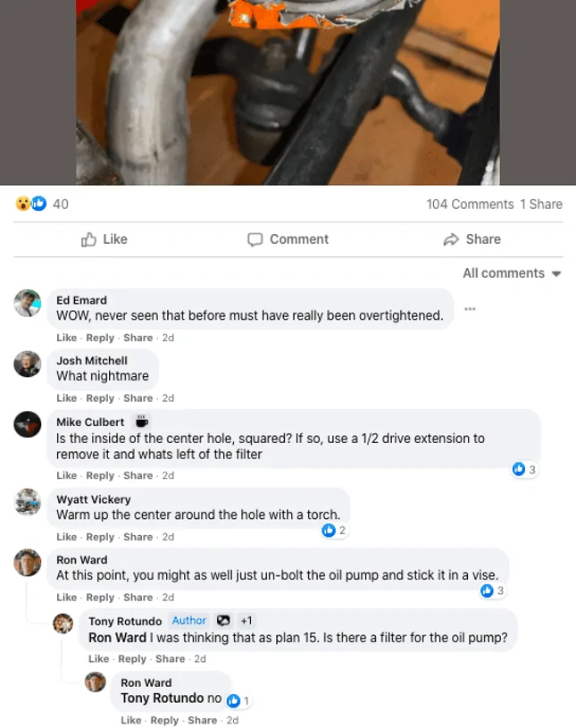Click the +1 additional badges indicator

pyautogui.click(x=246, y=621)
